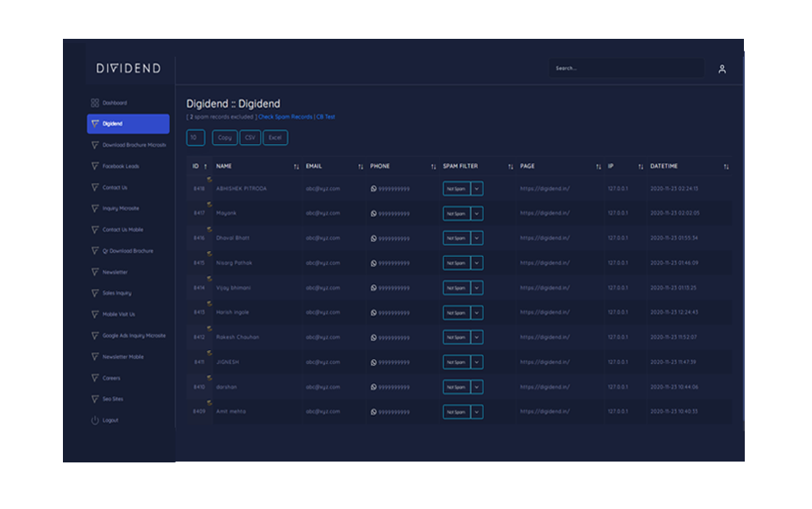Select the Facebook Leads funnel icon
Viewport: 812px width, 509px height.
[95, 166]
